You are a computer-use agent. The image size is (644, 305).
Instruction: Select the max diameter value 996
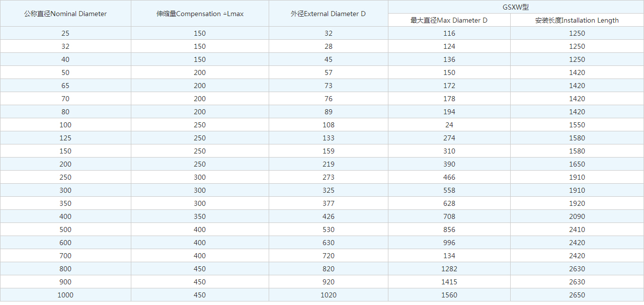[449, 243]
